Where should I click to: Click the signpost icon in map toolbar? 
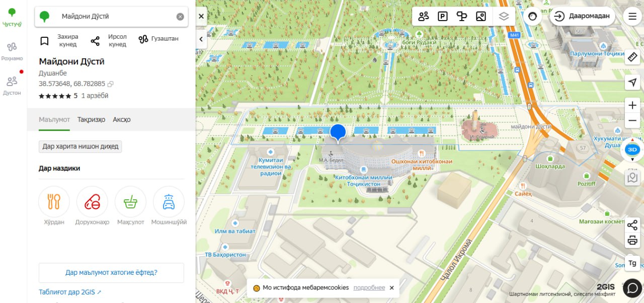[x=461, y=16]
